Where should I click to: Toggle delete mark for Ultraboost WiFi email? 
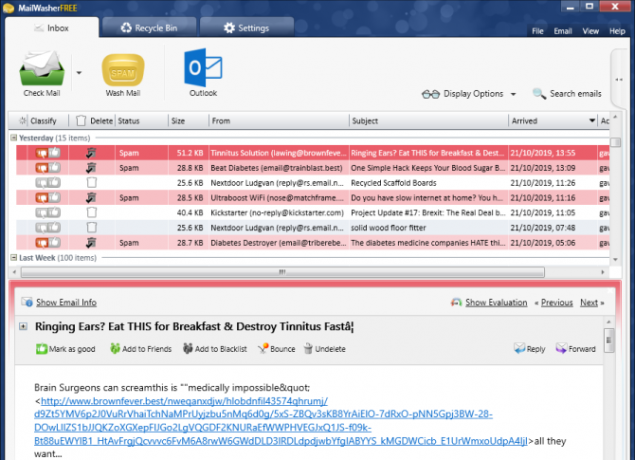point(92,198)
